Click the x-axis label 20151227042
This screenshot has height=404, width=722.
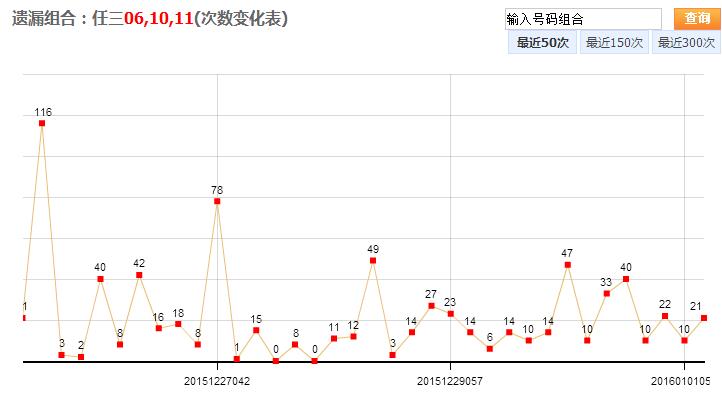pos(217,381)
